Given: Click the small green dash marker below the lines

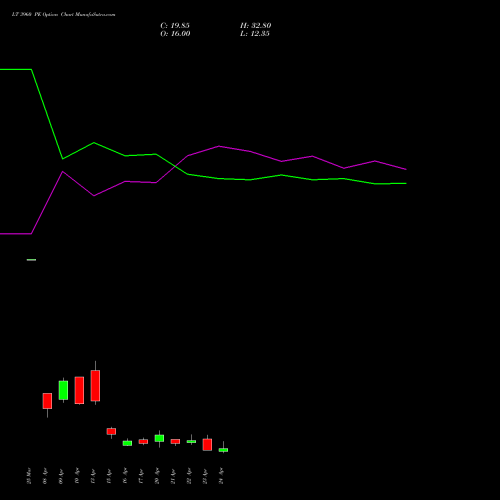Looking at the screenshot, I should tap(31, 260).
